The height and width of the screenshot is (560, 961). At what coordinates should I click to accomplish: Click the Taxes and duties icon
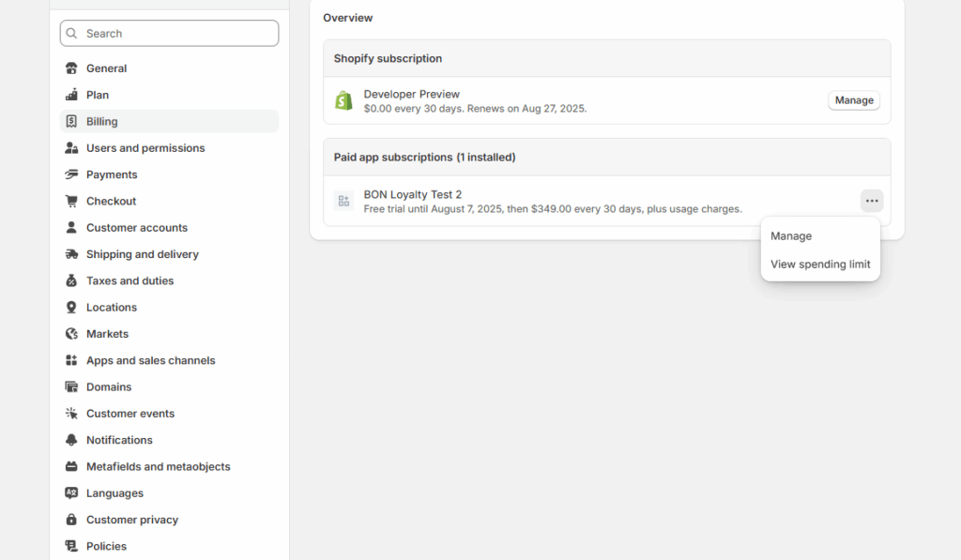tap(71, 280)
